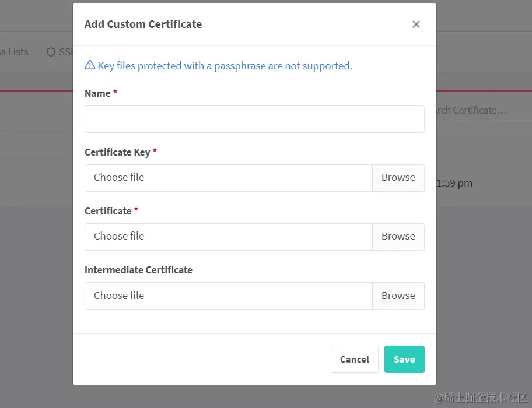
Task: Click the warning triangle icon
Action: 90,65
